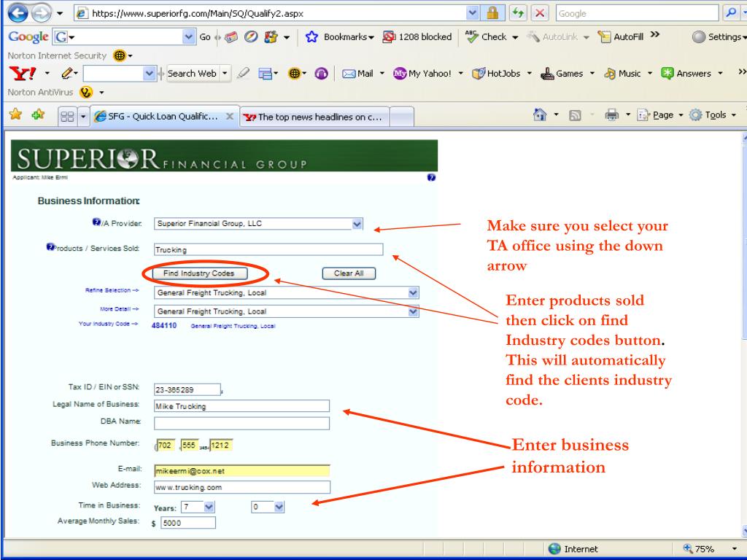Viewport: 747px width, 560px height.
Task: Click the red Stop loading icon
Action: (540, 13)
